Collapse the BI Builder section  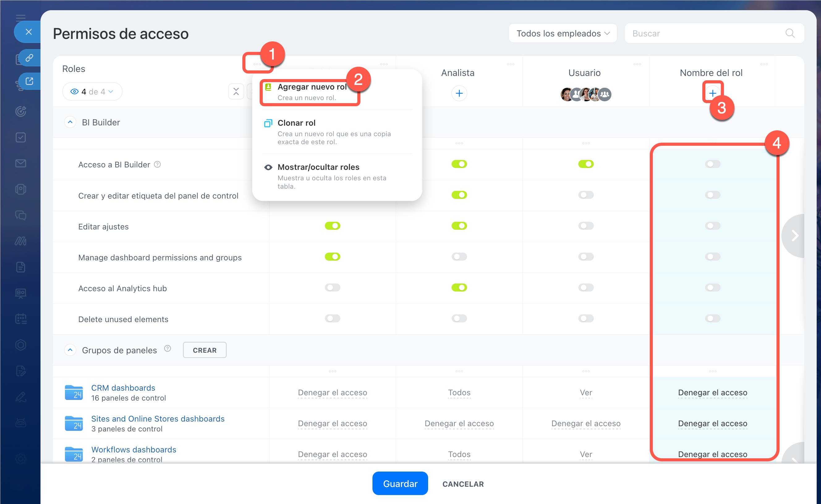[x=70, y=122]
